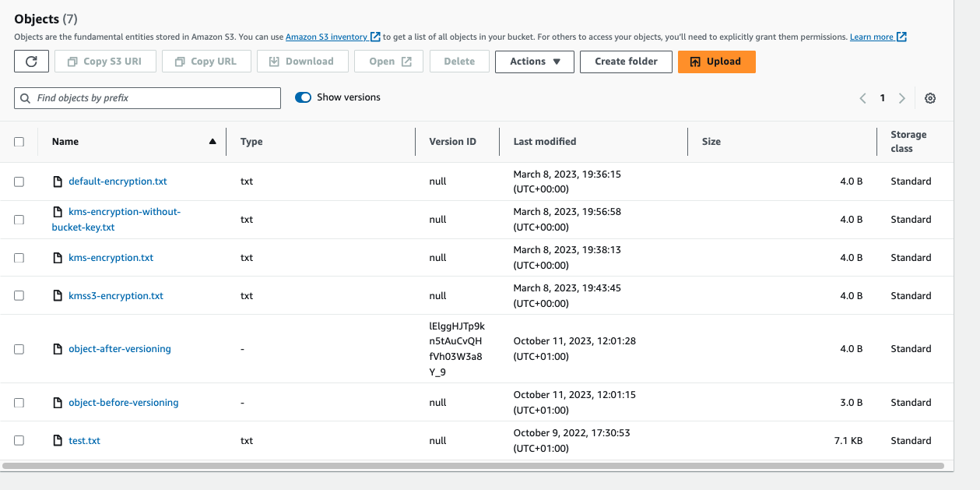Click the orange Upload button
980x490 pixels.
click(x=716, y=62)
